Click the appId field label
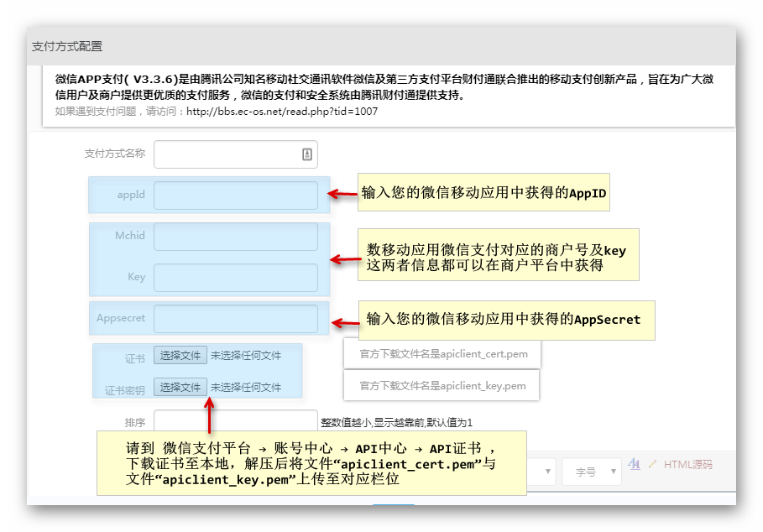This screenshot has width=763, height=532. pos(131,195)
